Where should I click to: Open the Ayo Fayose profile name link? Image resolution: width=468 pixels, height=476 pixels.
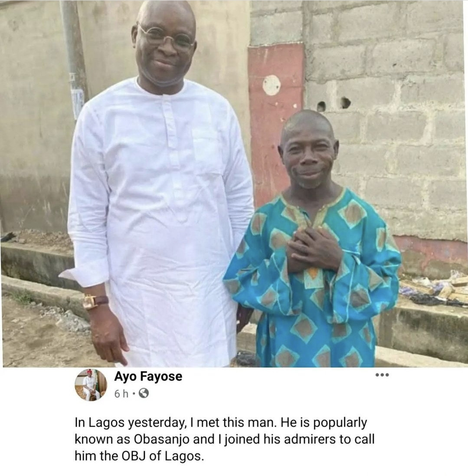pos(148,377)
